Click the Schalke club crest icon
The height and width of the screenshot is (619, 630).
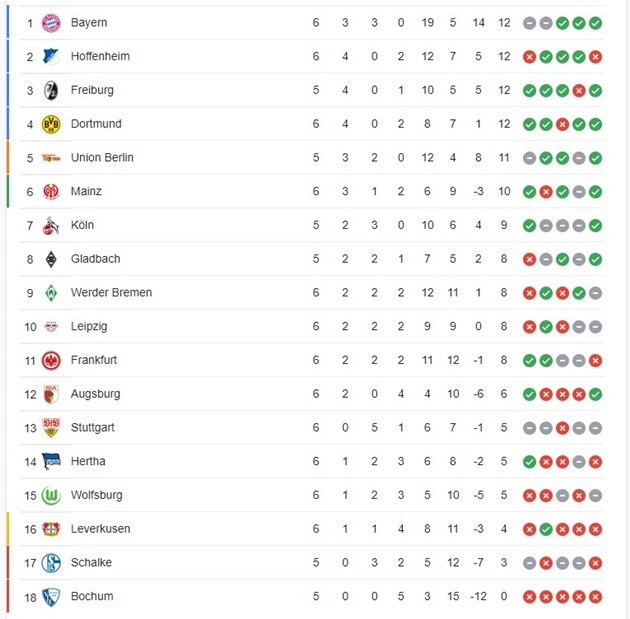[51, 563]
